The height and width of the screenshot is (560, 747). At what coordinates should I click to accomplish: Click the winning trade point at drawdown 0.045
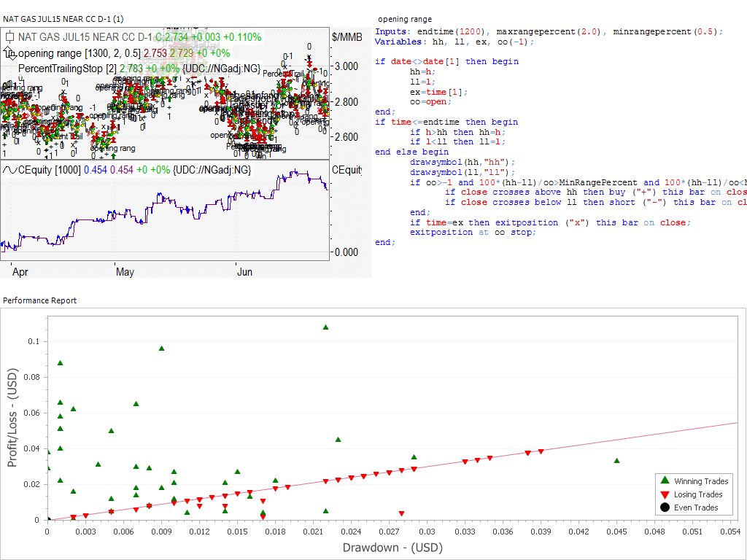617,461
